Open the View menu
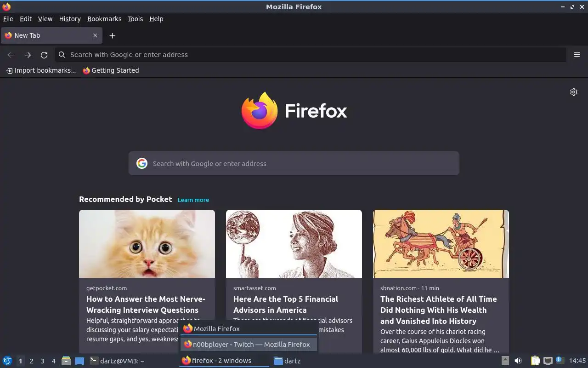The height and width of the screenshot is (368, 588). (45, 19)
